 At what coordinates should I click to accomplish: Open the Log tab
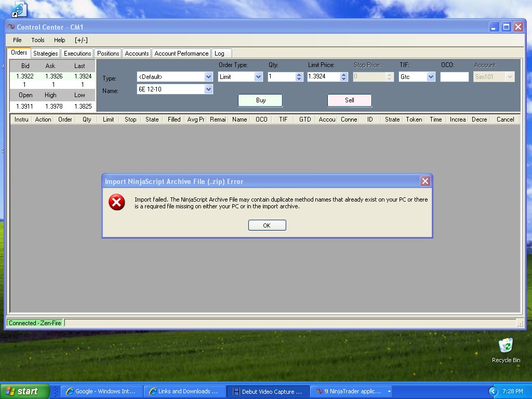pos(222,54)
